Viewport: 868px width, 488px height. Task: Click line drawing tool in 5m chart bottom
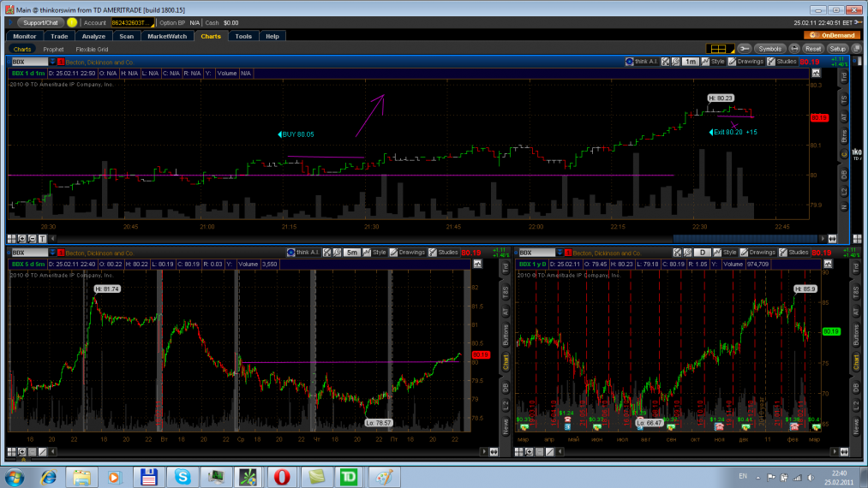point(43,452)
